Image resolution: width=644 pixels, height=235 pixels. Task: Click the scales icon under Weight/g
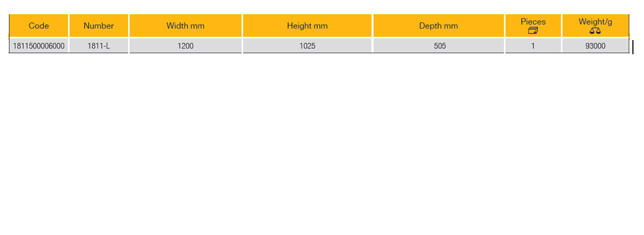click(x=595, y=31)
